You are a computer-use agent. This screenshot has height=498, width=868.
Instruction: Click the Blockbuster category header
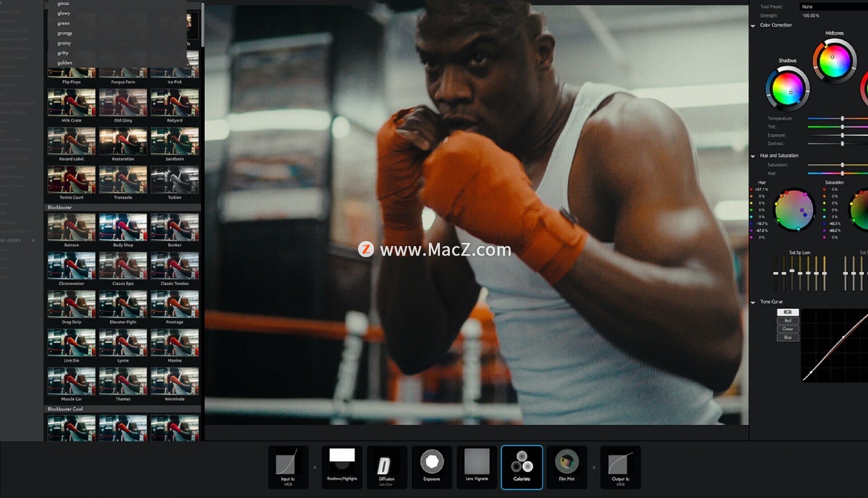(60, 208)
